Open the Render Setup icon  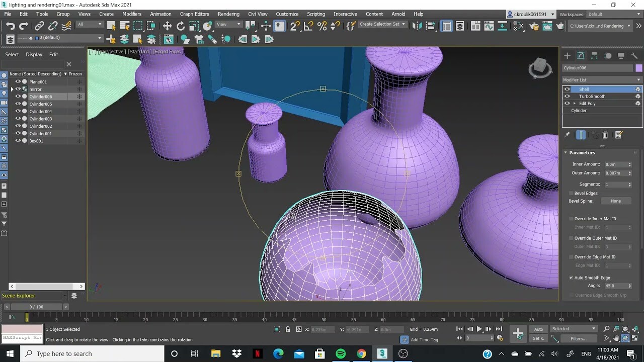(x=534, y=26)
